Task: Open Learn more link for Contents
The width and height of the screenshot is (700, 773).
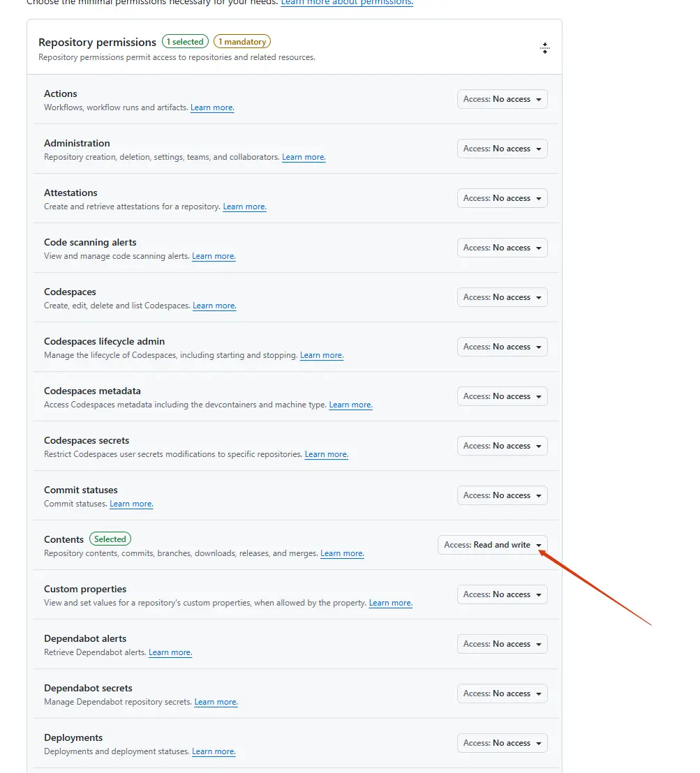Action: coord(342,554)
